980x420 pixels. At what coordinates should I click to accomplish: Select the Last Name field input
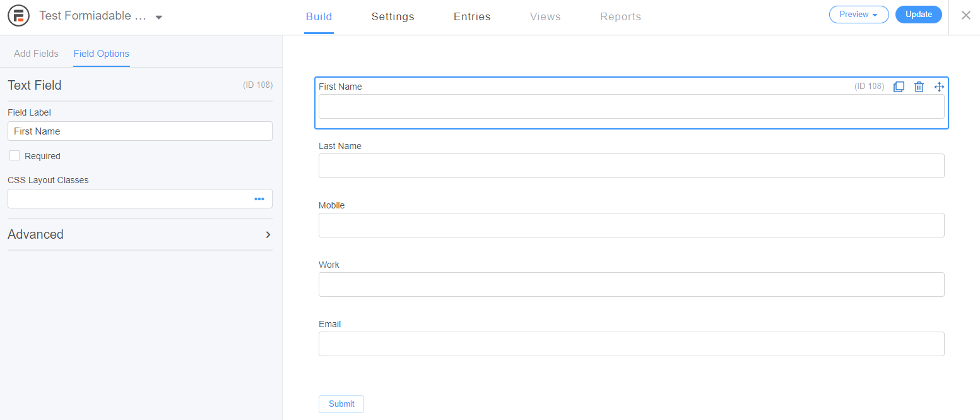631,165
